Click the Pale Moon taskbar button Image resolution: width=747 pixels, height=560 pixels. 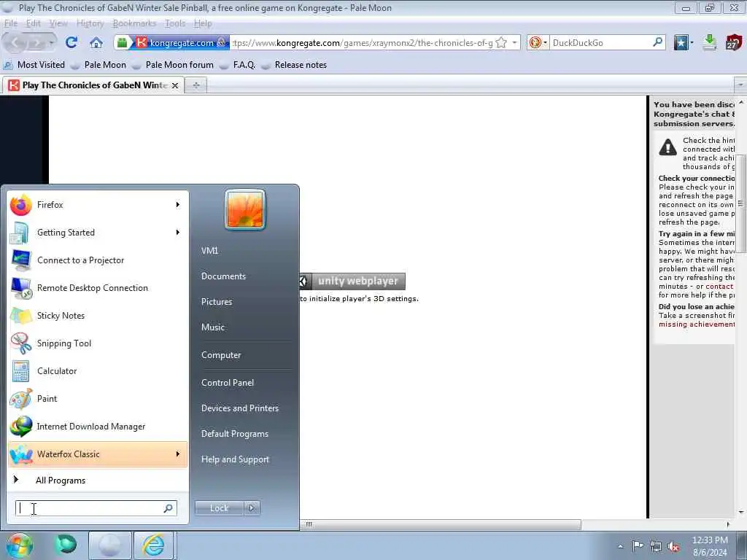109,545
